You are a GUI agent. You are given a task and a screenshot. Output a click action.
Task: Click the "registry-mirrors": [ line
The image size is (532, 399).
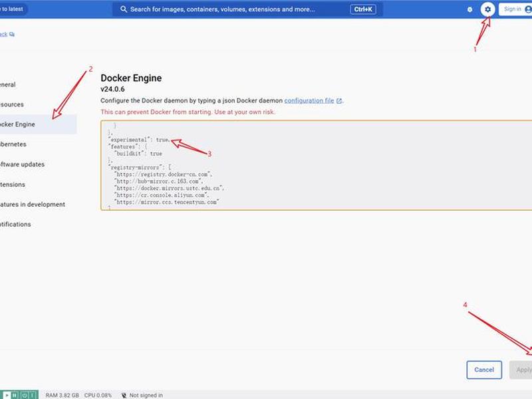click(x=140, y=168)
